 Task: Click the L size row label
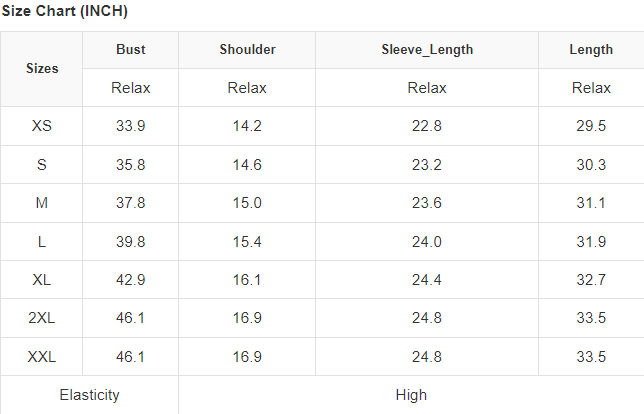pyautogui.click(x=42, y=241)
